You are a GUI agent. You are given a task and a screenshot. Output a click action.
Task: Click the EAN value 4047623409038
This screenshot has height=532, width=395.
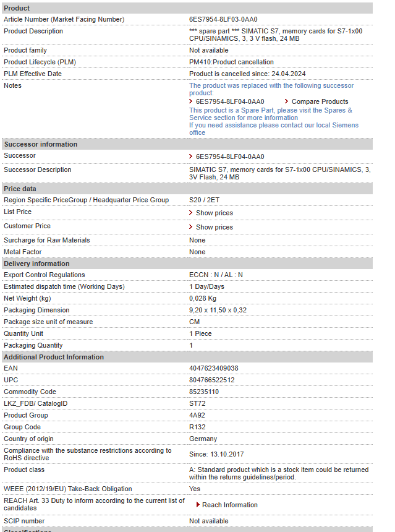(213, 368)
